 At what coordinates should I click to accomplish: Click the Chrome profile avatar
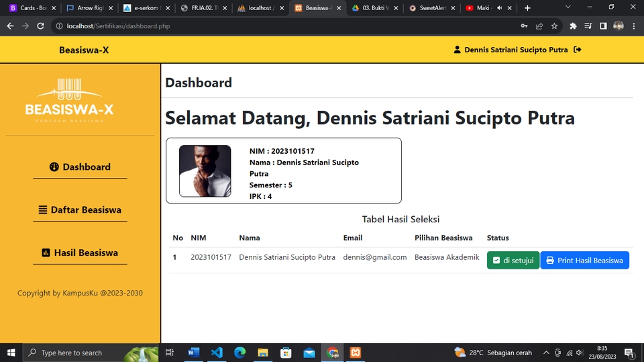(619, 26)
